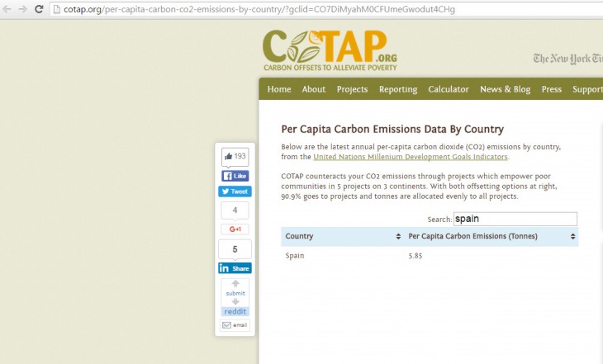Viewport: 603px width, 364px height.
Task: Sort by Per Capita Carbon Emissions column
Action: (491, 237)
